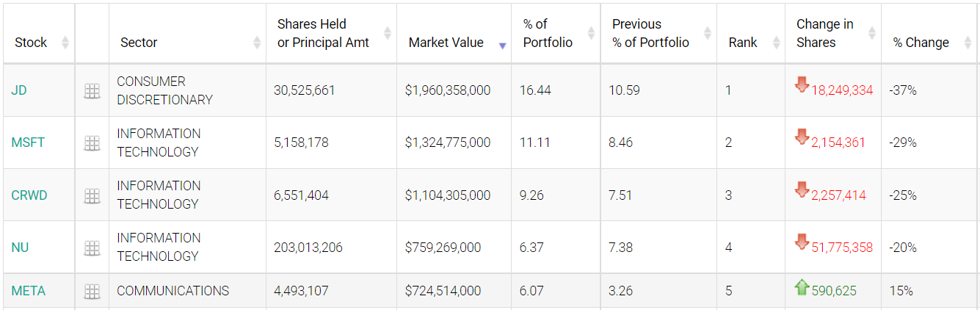Click the green up arrow in META row
This screenshot has width=980, height=310.
(802, 287)
